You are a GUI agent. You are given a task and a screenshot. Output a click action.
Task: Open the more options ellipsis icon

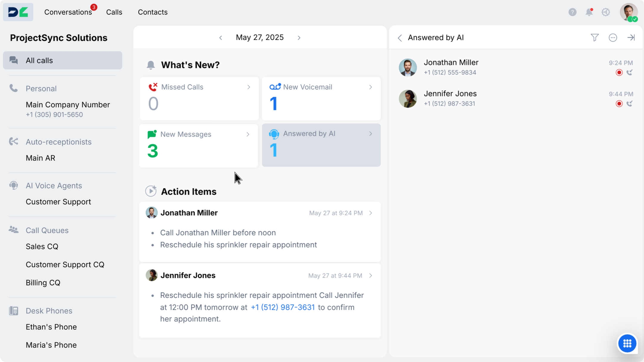pyautogui.click(x=613, y=38)
